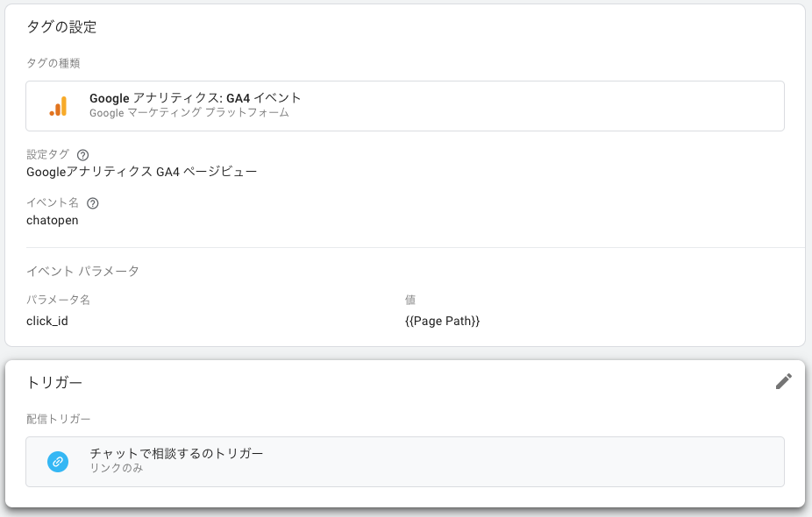Click Googleアナリティクス GA4 ページビュー setting tag
This screenshot has height=517, width=812.
[x=141, y=172]
